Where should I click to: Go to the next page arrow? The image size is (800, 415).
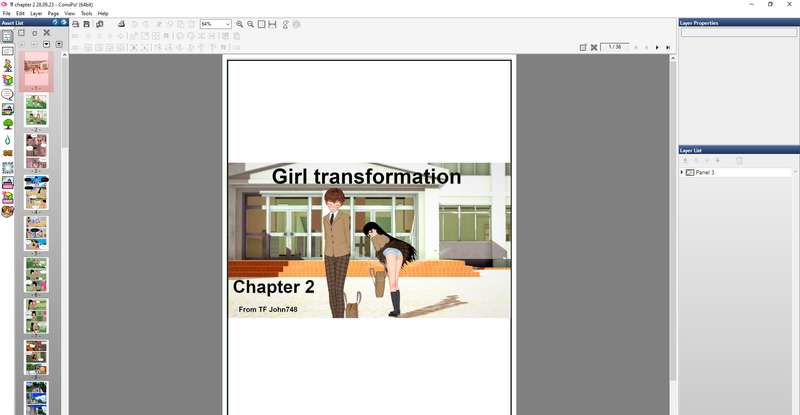(657, 47)
